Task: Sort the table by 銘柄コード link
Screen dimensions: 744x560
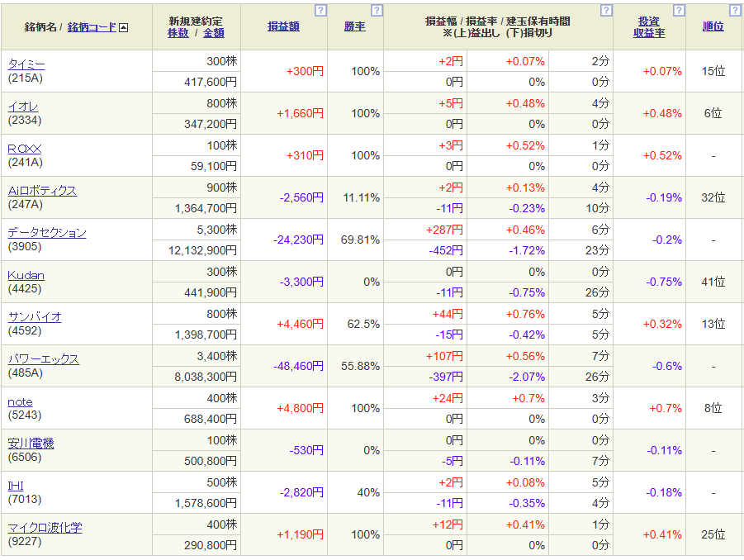Action: [92, 27]
